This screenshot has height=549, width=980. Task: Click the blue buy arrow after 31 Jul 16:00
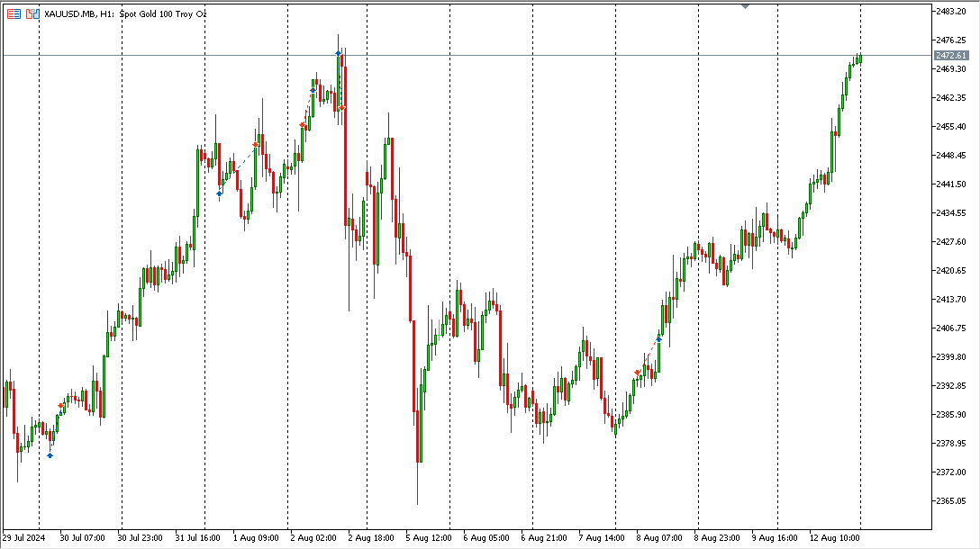pyautogui.click(x=220, y=193)
